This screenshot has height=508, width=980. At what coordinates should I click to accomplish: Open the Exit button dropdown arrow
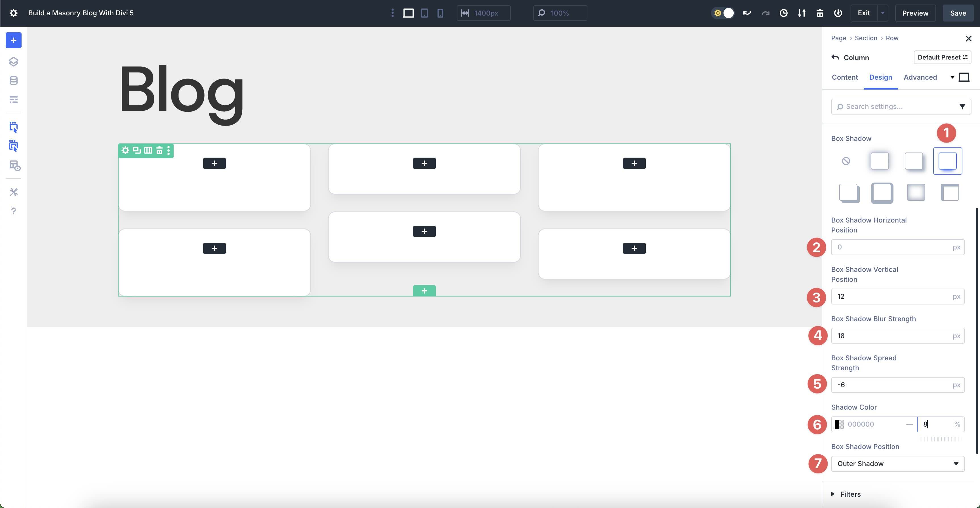(883, 13)
